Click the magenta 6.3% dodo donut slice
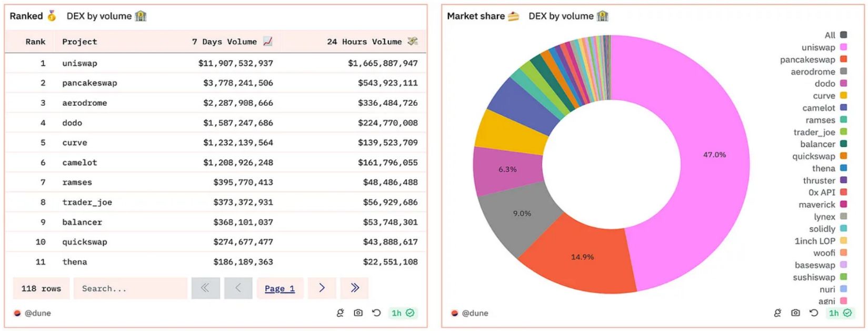This screenshot has width=868, height=331. tap(507, 169)
